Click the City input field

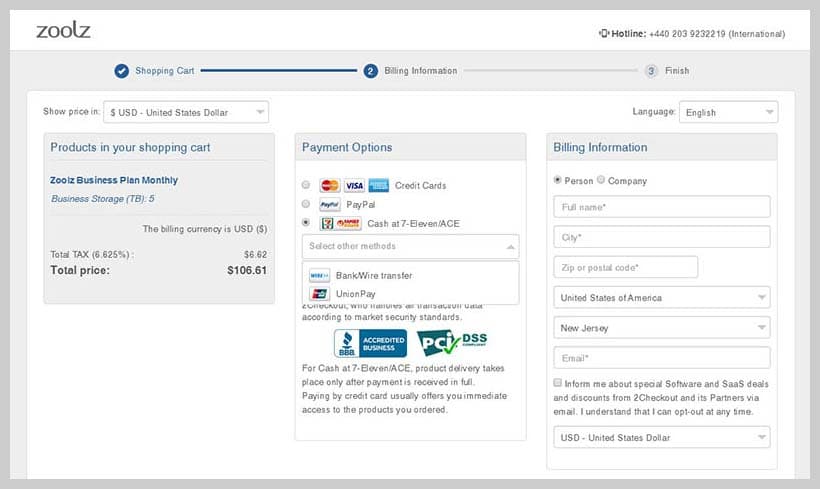point(662,237)
